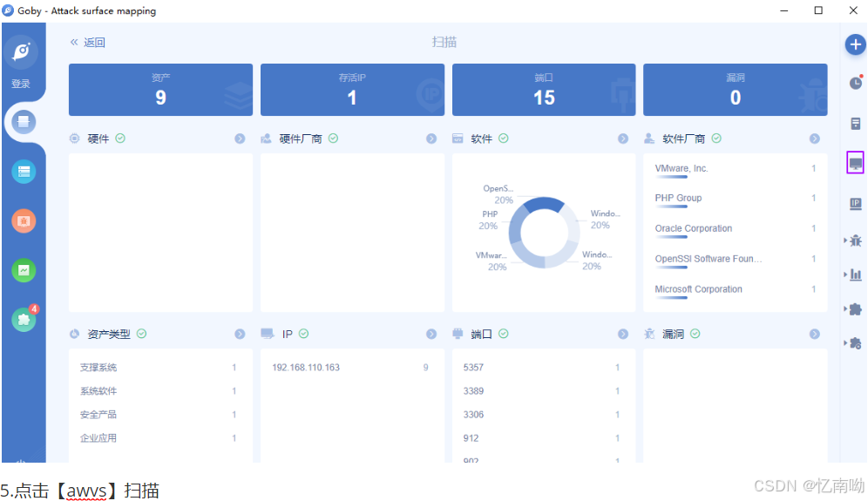Click the IP section monitor icon

pos(268,334)
